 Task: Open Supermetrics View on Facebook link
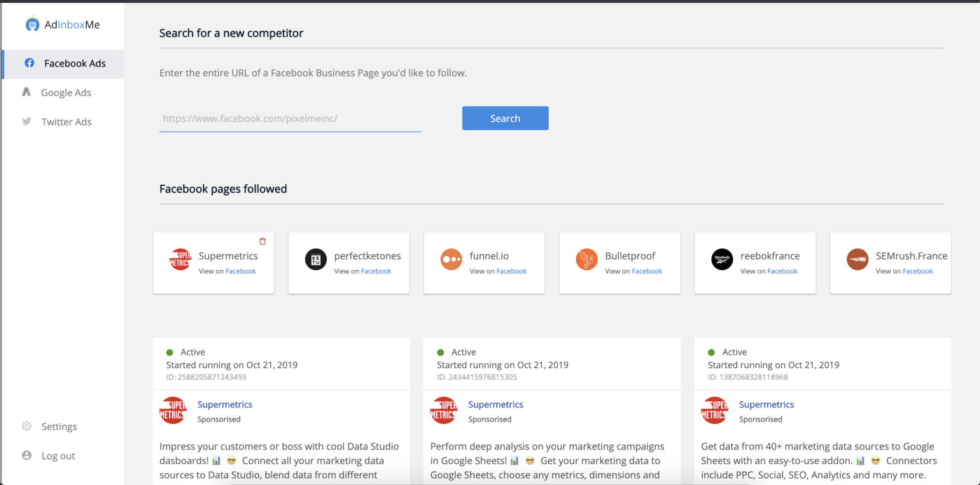point(241,272)
